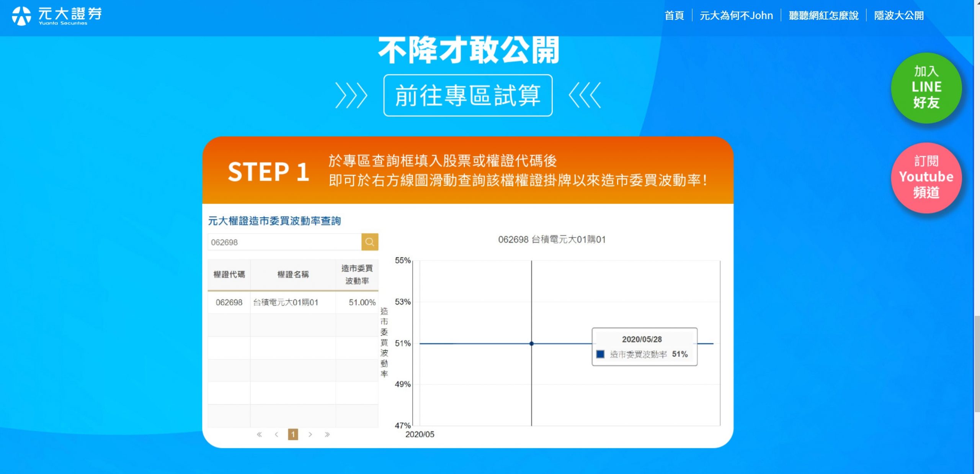The image size is (980, 474).
Task: Click chart title 062698 台積電元大01購01
Action: click(552, 239)
